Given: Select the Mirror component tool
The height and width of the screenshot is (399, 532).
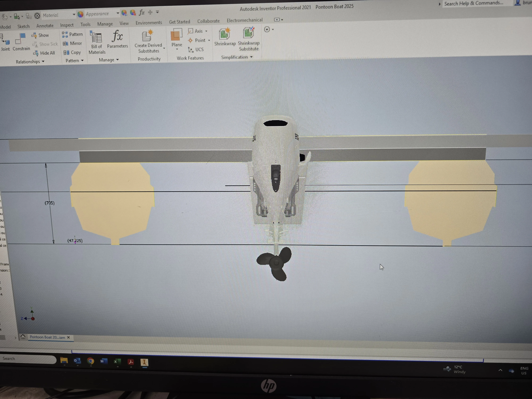Looking at the screenshot, I should (72, 43).
